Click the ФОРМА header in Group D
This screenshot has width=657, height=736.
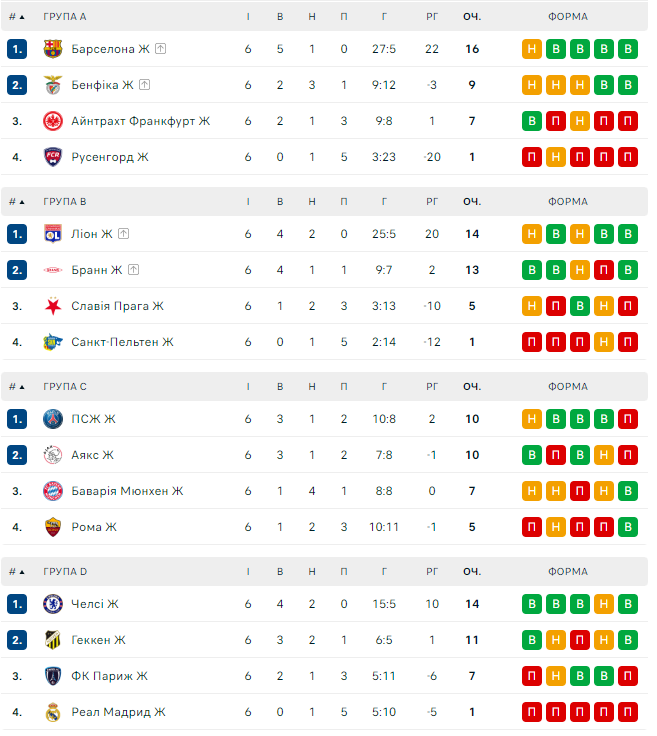click(x=568, y=572)
